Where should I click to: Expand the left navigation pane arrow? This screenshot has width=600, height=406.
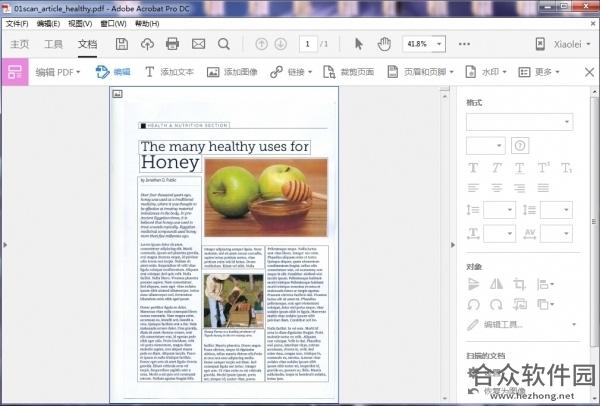coord(5,245)
